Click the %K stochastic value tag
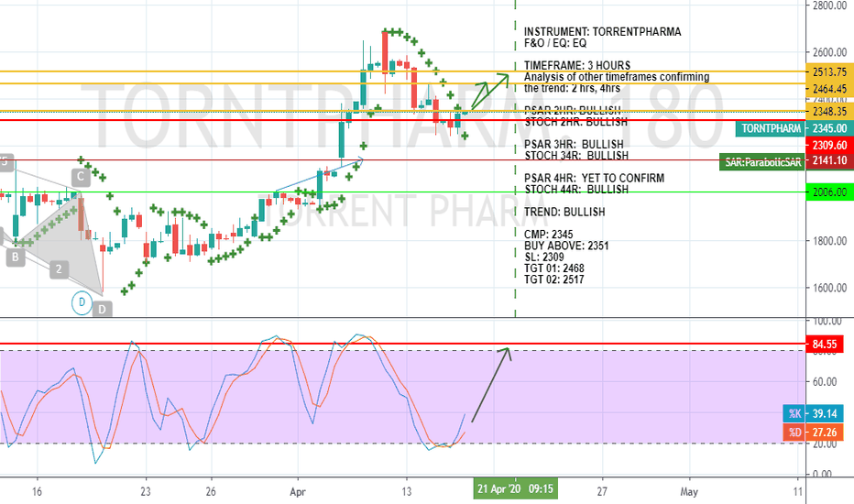This screenshot has width=854, height=504. pos(794,413)
